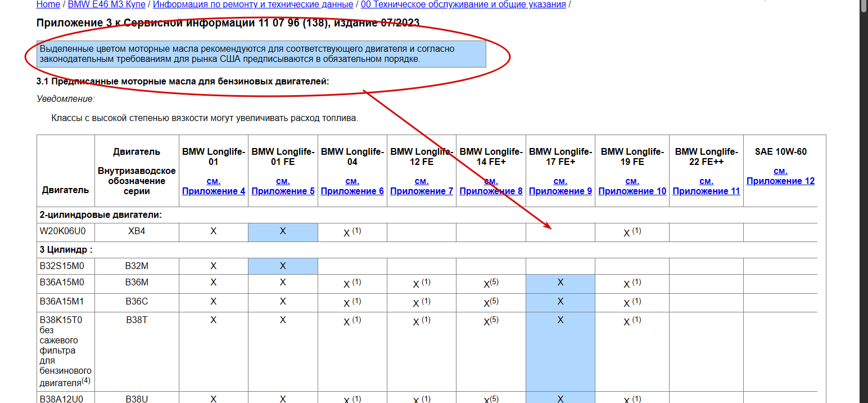Open см. Приложение 7 link under Longlife-12 FE
The image size is (868, 403).
point(422,186)
